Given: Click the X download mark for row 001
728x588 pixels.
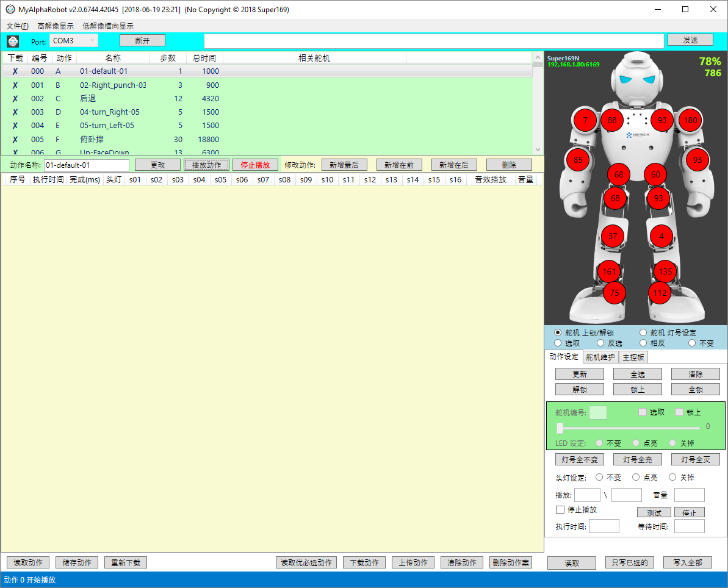Looking at the screenshot, I should coord(15,85).
